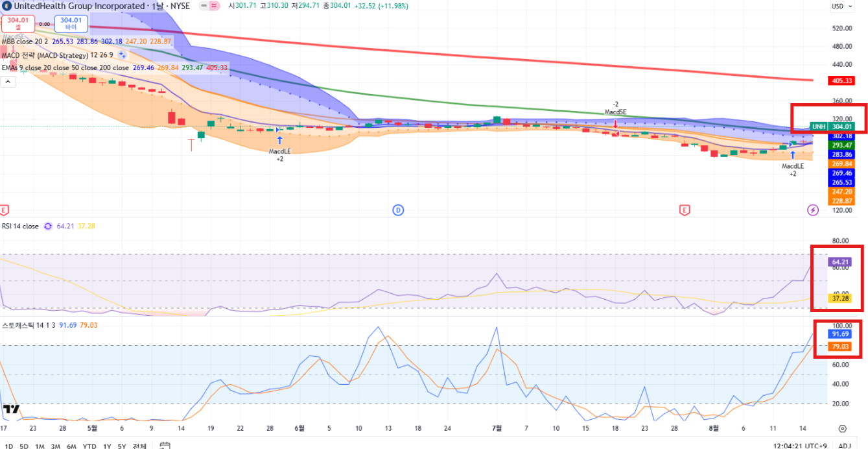The height and width of the screenshot is (449, 868).
Task: Select the EMAs 9 20 50 200 indicator legend
Action: click(x=65, y=67)
